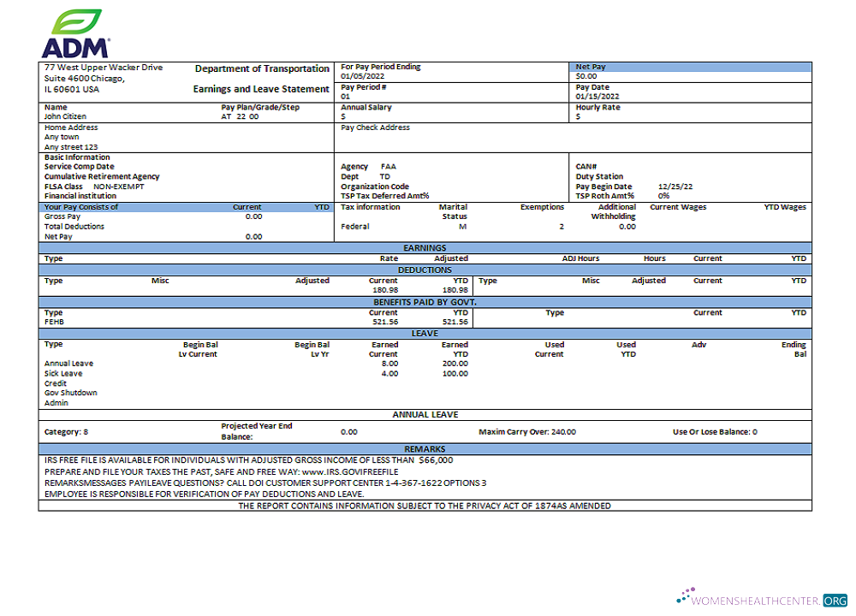Select the EARNINGS section header

tap(425, 248)
